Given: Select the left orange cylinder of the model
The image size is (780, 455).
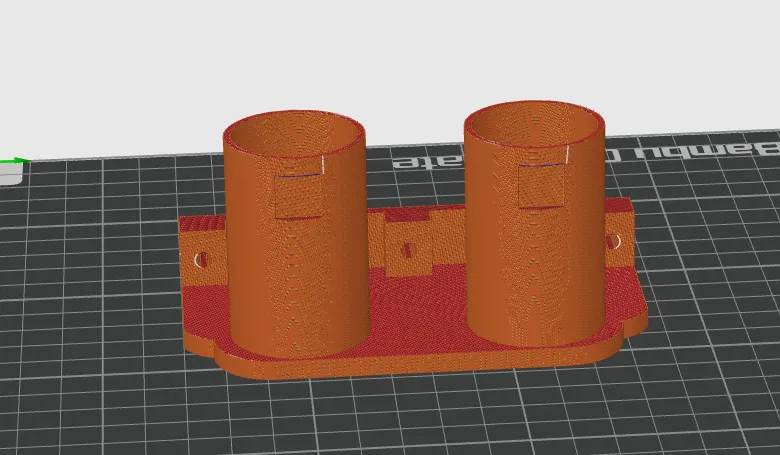Looking at the screenshot, I should (x=296, y=234).
